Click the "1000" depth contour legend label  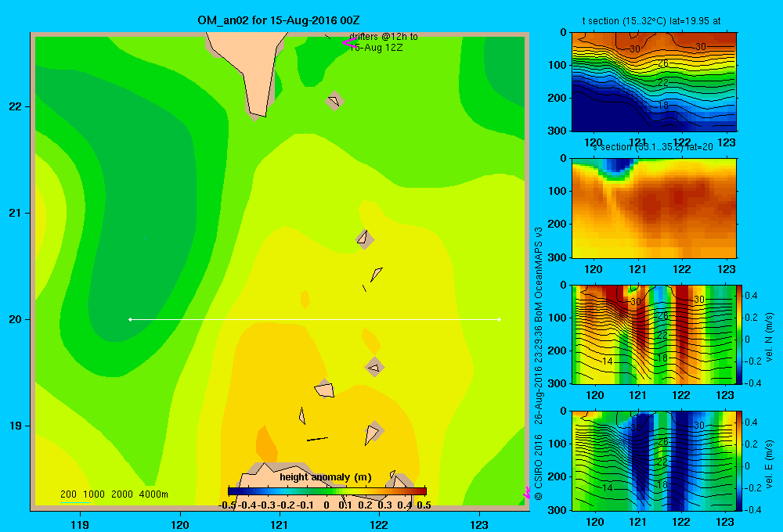pyautogui.click(x=94, y=494)
